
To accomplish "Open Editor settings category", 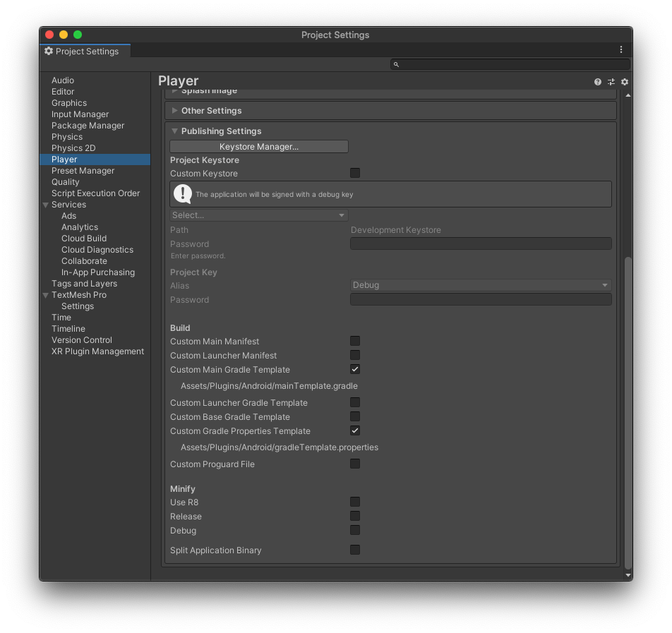I will tap(63, 92).
